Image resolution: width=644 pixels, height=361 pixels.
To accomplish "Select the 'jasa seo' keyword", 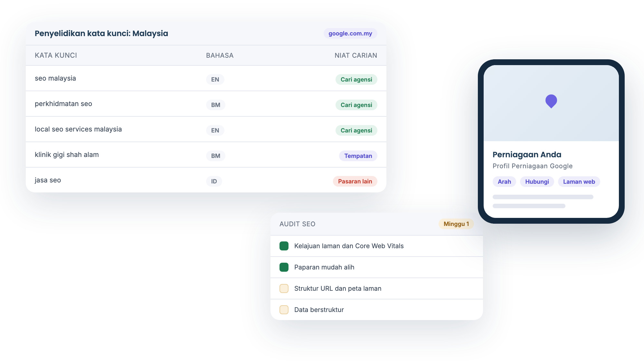I will 48,180.
